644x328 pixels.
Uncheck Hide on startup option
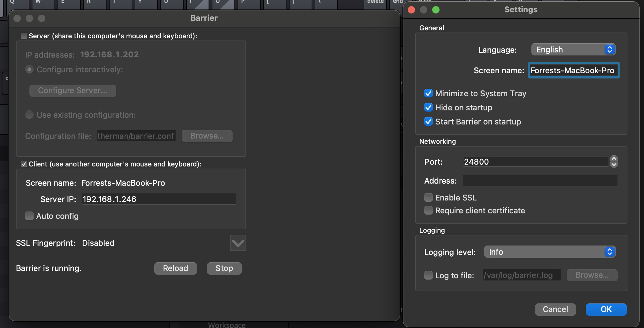coord(429,107)
